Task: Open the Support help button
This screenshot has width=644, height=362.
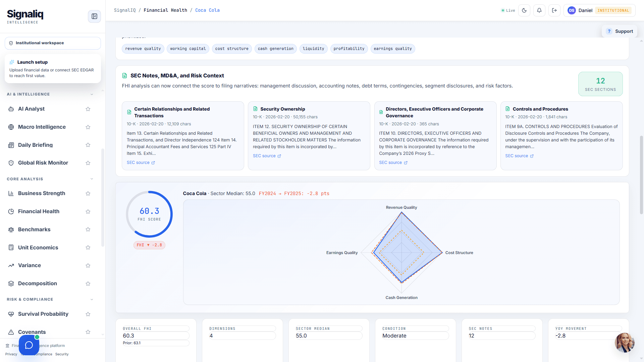Action: pos(620,31)
